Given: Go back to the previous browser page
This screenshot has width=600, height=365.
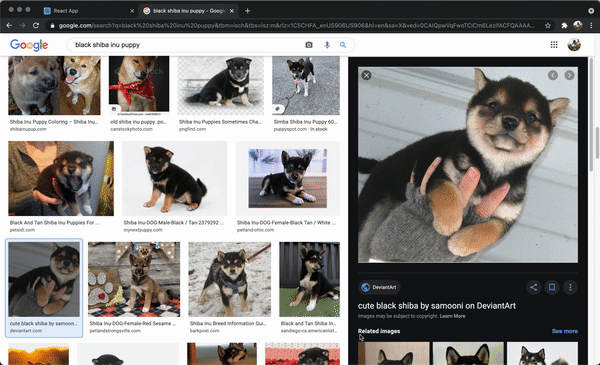Looking at the screenshot, I should tap(9, 26).
